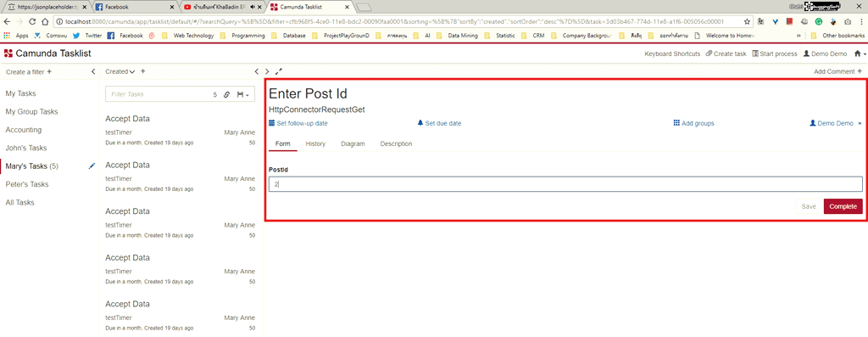Screen dimensions: 868x337
Task: Collapse the filters panel with left chevron
Action: [x=93, y=71]
